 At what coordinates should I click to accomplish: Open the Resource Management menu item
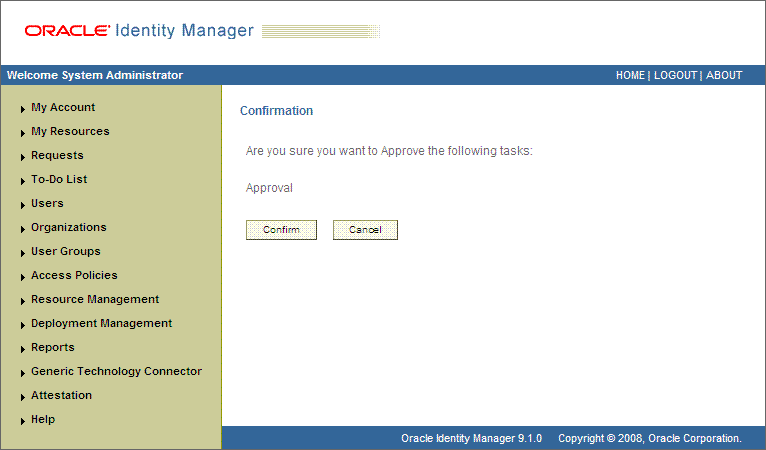click(x=95, y=299)
